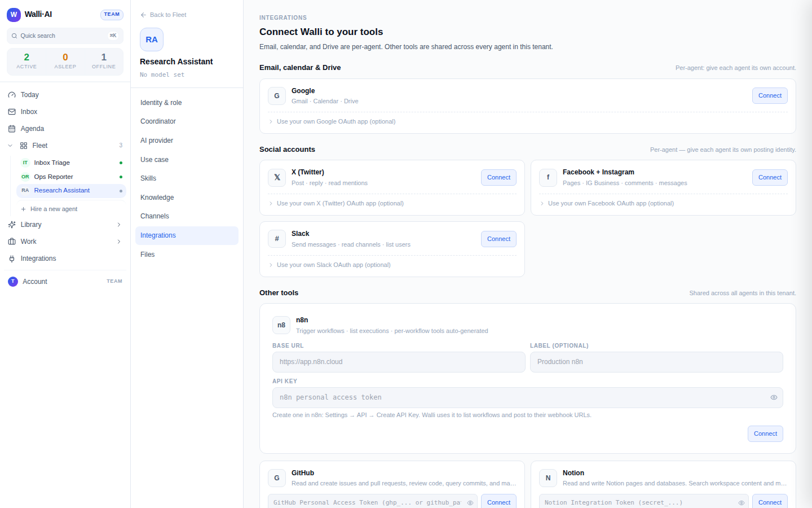
Task: Reveal the Notion token with eye icon
Action: pyautogui.click(x=742, y=502)
